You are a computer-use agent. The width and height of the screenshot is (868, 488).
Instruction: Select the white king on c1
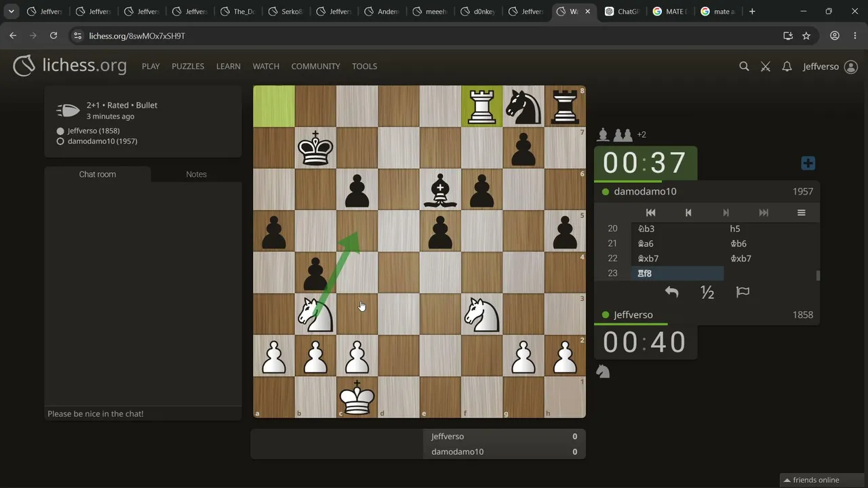pos(357,397)
